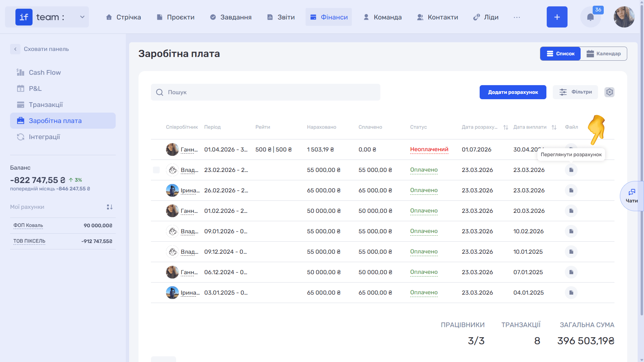Open the more menu with three dots
The height and width of the screenshot is (362, 644).
517,17
